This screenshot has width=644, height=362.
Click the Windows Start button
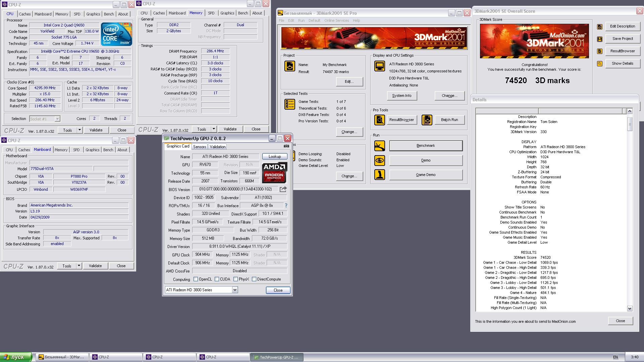(x=16, y=357)
